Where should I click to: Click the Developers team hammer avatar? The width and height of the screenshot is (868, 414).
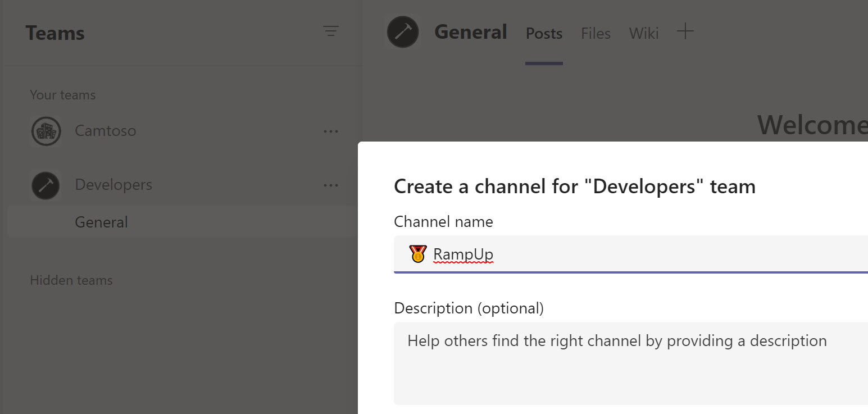[x=46, y=185]
